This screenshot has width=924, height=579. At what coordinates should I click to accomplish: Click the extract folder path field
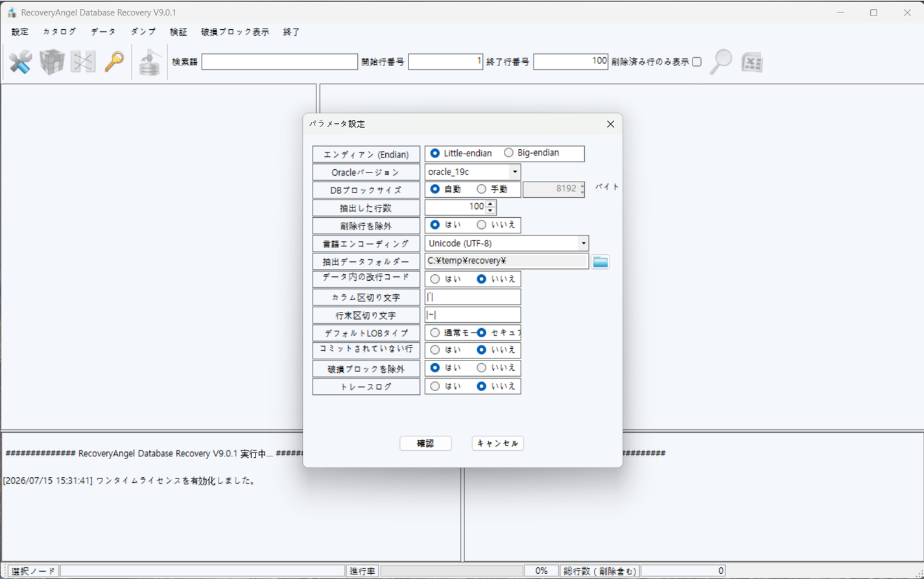(x=507, y=261)
